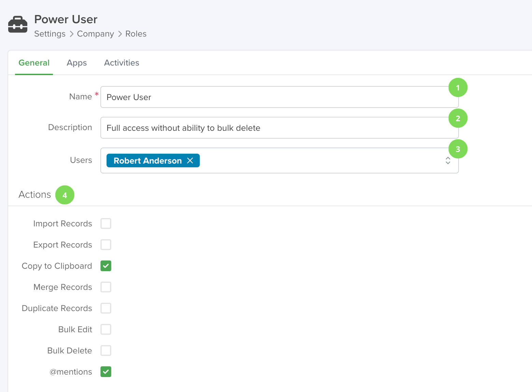
Task: Navigate to Roles breadcrumb link
Action: point(136,34)
